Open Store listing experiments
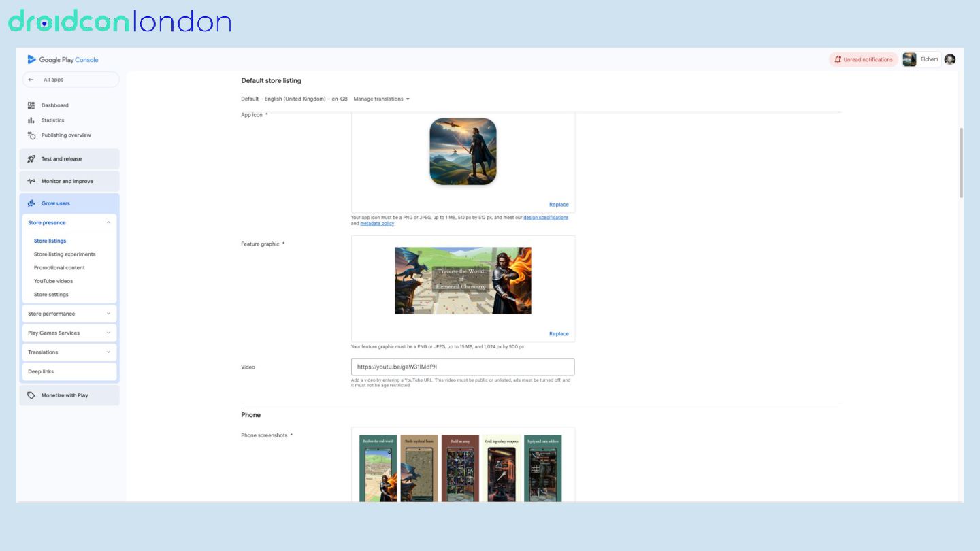 [65, 254]
